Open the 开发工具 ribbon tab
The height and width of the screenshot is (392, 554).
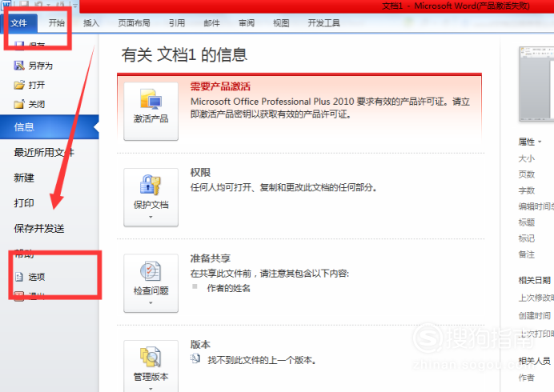click(x=323, y=23)
